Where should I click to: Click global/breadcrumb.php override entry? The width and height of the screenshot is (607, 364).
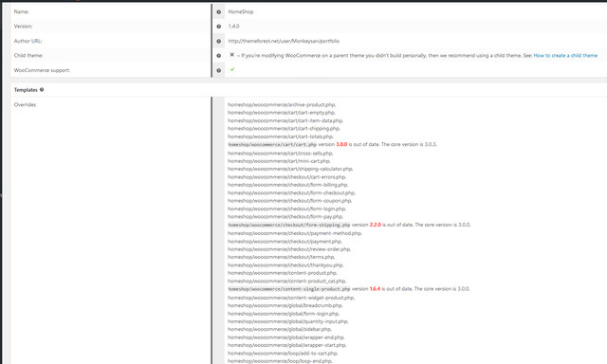pos(285,305)
